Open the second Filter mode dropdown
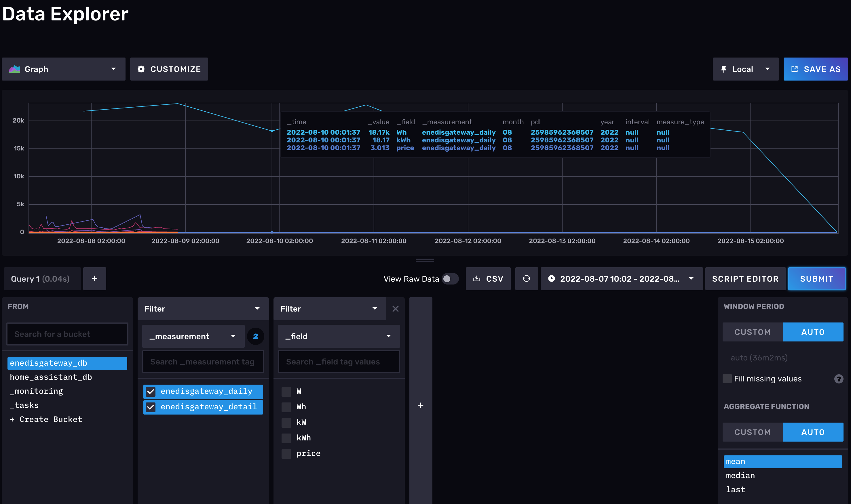851x504 pixels. pyautogui.click(x=330, y=309)
